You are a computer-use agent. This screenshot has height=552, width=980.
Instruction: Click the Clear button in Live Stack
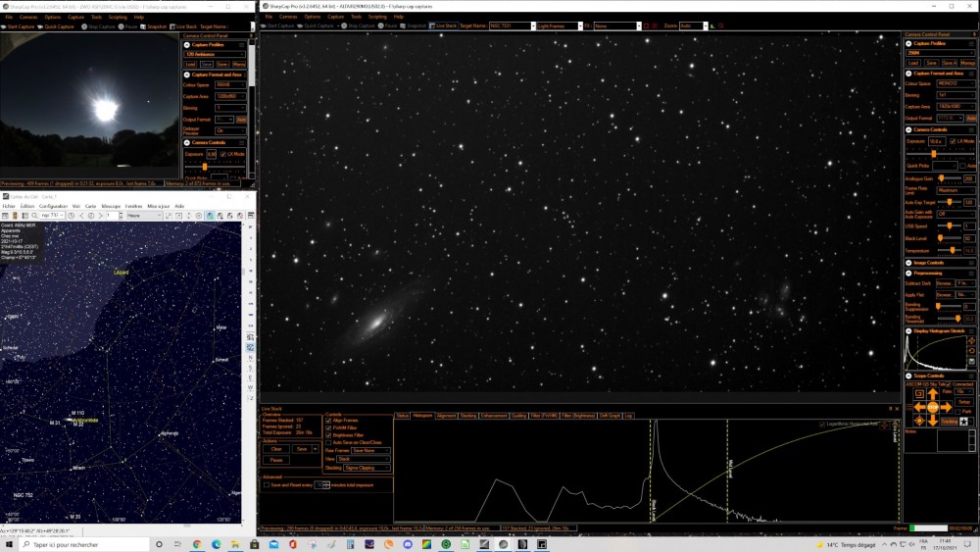coord(276,449)
